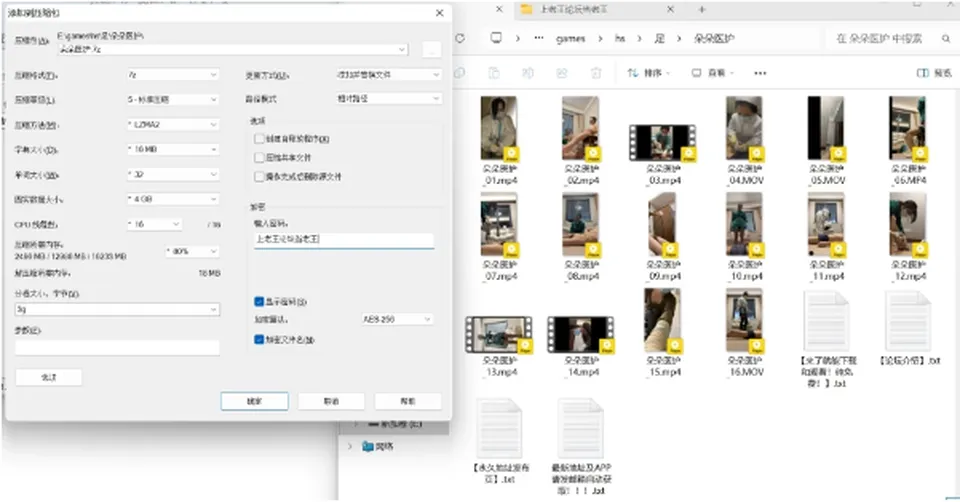Click the browse button next to the archive name
This screenshot has width=960, height=502.
point(432,50)
